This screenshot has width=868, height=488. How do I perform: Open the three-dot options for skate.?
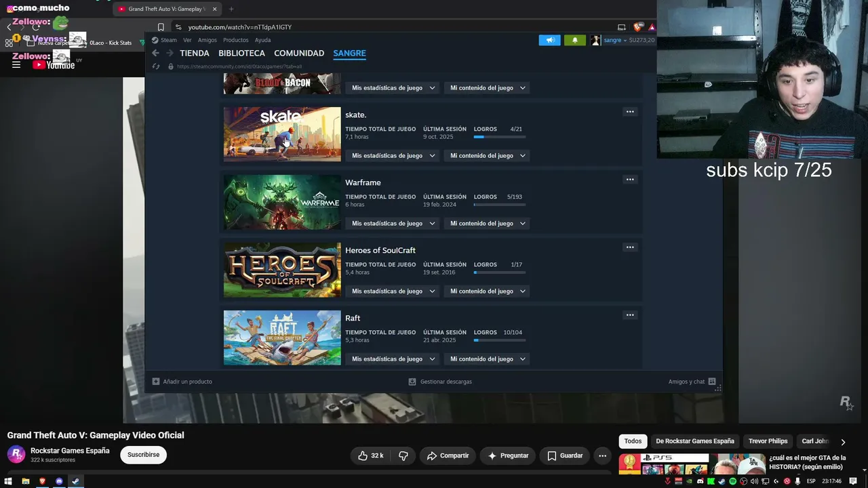[630, 112]
